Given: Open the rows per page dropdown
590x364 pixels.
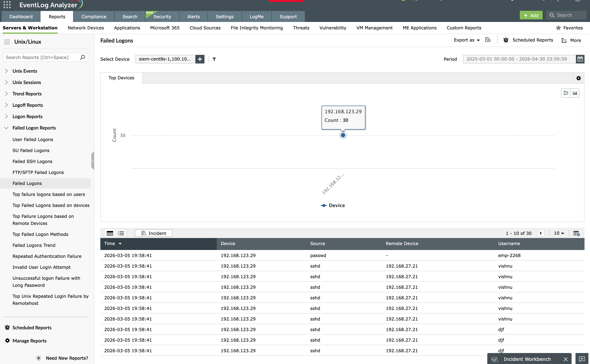Looking at the screenshot, I should (559, 233).
